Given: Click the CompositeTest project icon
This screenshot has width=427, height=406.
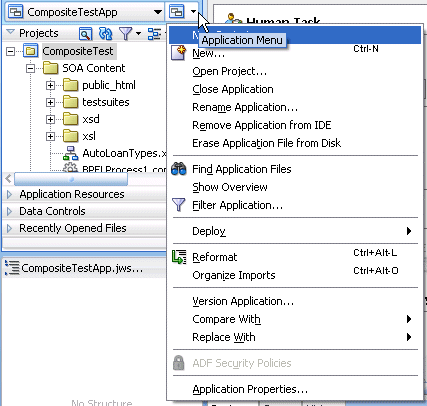Looking at the screenshot, I should 30,51.
